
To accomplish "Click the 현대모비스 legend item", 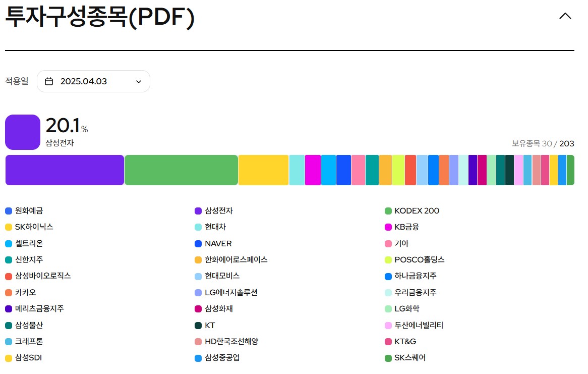I will pos(217,276).
